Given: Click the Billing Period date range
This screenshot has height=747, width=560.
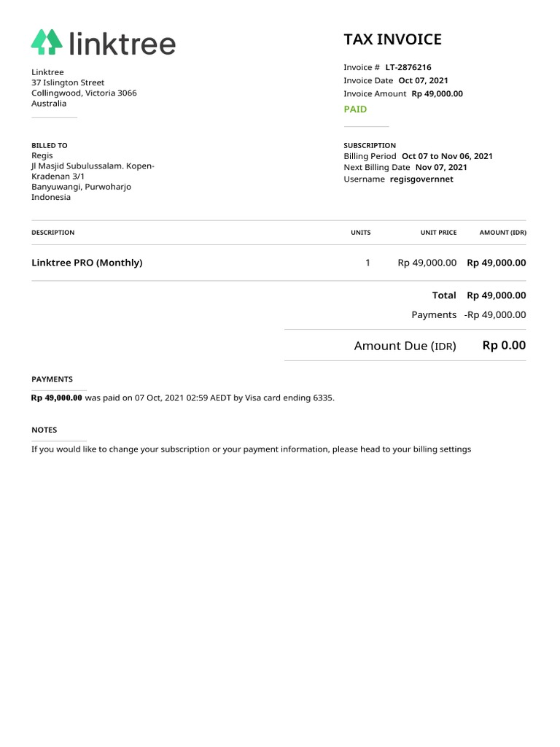Looking at the screenshot, I should (x=447, y=156).
